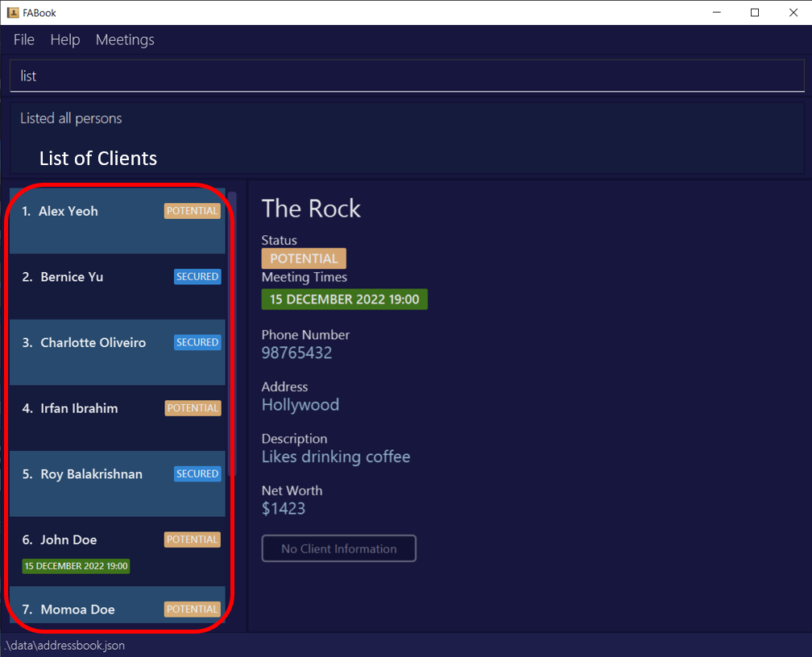This screenshot has width=812, height=657.
Task: Maximize the FABook window
Action: (755, 12)
